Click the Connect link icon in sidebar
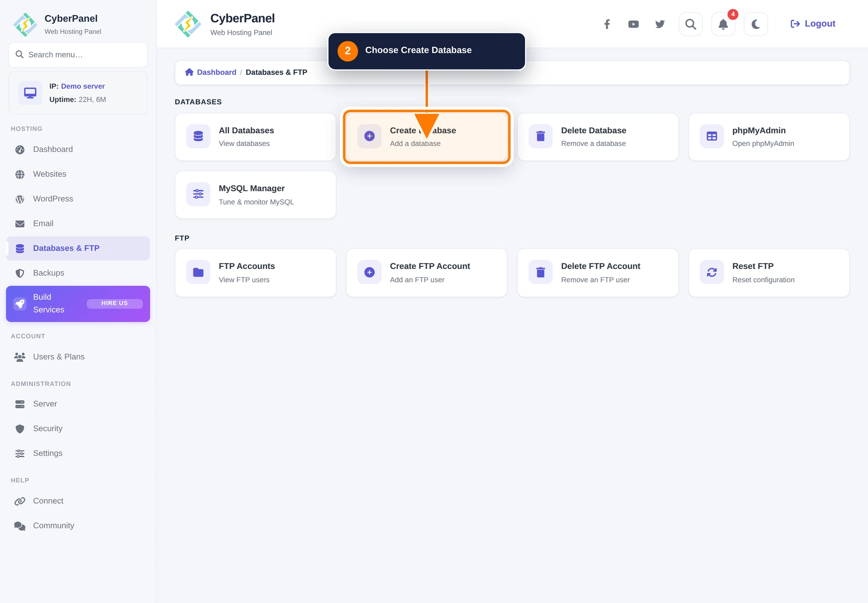This screenshot has width=868, height=603. point(20,501)
